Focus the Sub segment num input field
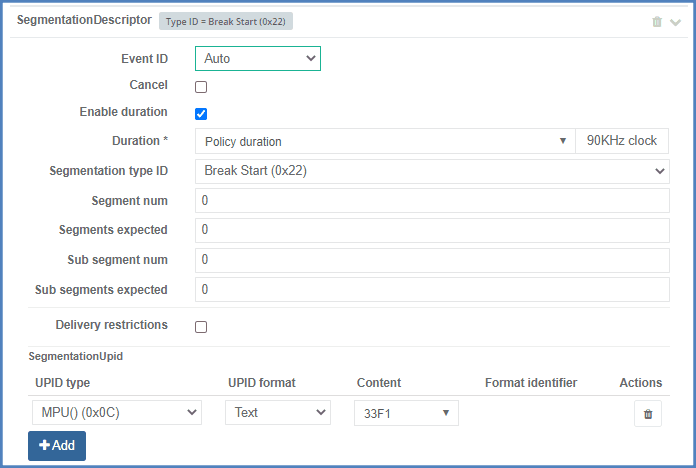This screenshot has height=468, width=696. tap(432, 260)
